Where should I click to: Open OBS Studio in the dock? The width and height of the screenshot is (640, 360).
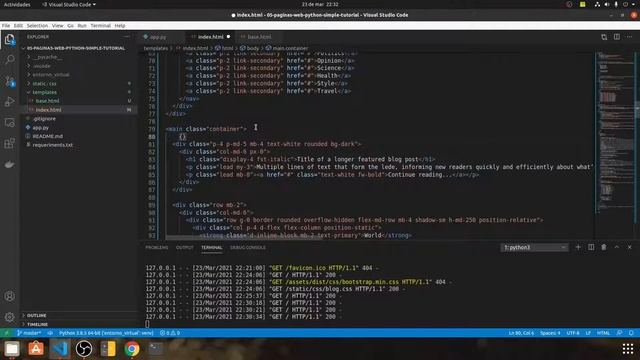tap(84, 349)
